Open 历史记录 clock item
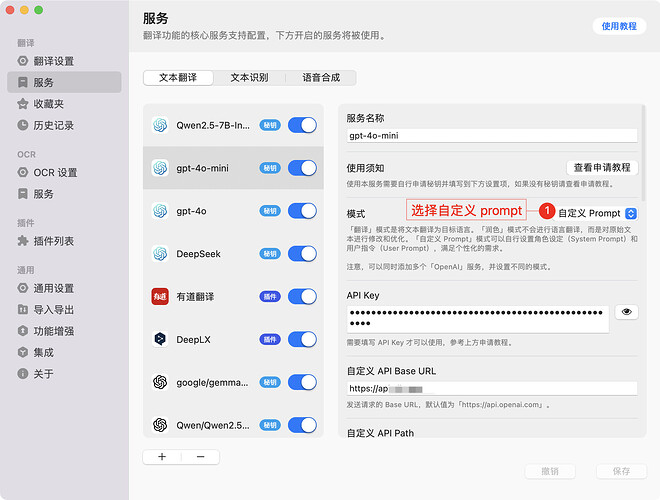 (64, 125)
